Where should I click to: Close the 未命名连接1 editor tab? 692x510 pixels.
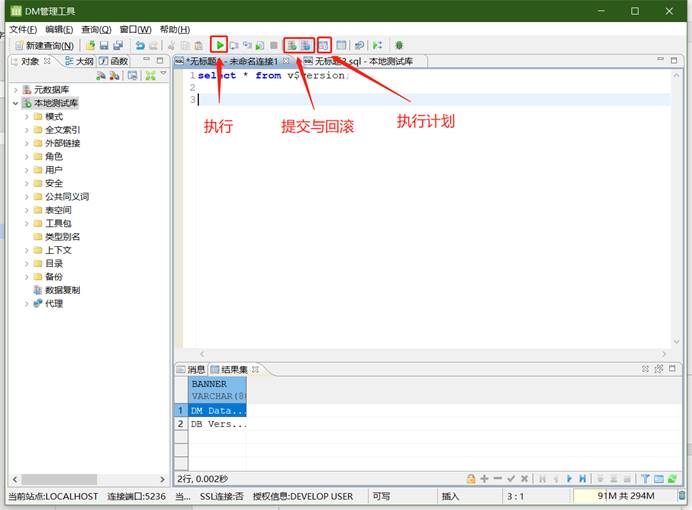(286, 61)
